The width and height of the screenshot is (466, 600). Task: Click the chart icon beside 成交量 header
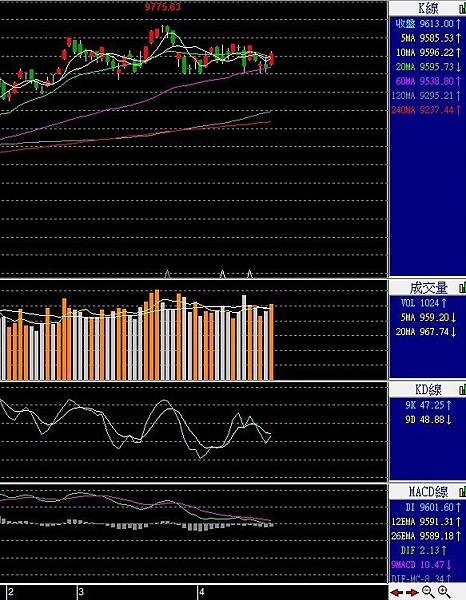[462, 288]
